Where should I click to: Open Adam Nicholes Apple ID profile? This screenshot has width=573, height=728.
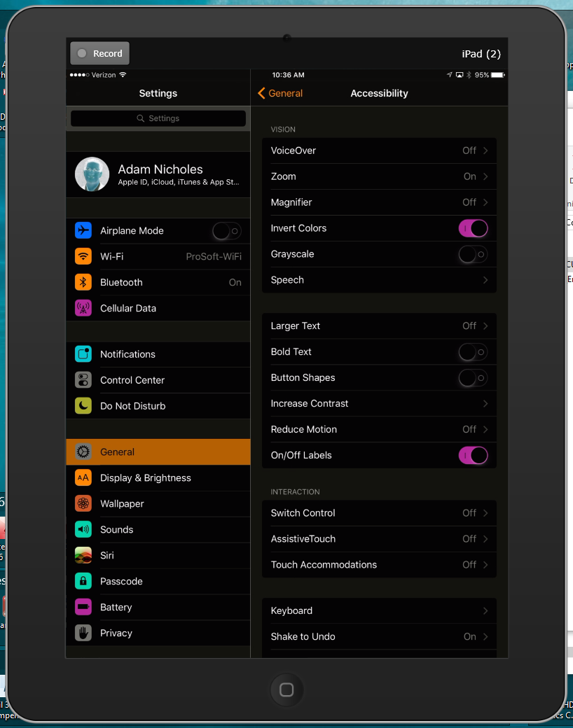coord(158,174)
